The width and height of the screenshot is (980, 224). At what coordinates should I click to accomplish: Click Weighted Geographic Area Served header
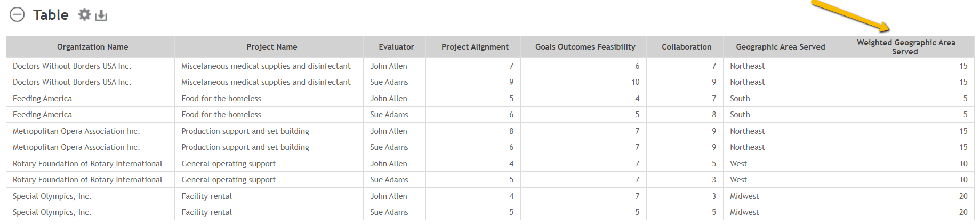[x=906, y=47]
